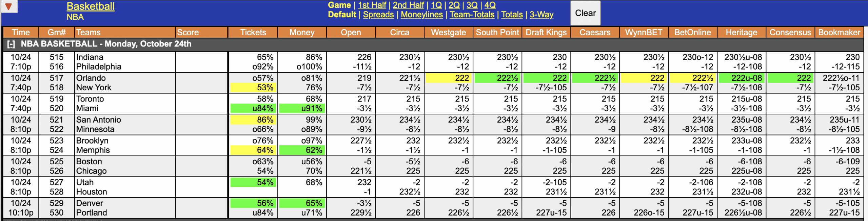
Task: Click the Draft Kings column header
Action: (546, 32)
